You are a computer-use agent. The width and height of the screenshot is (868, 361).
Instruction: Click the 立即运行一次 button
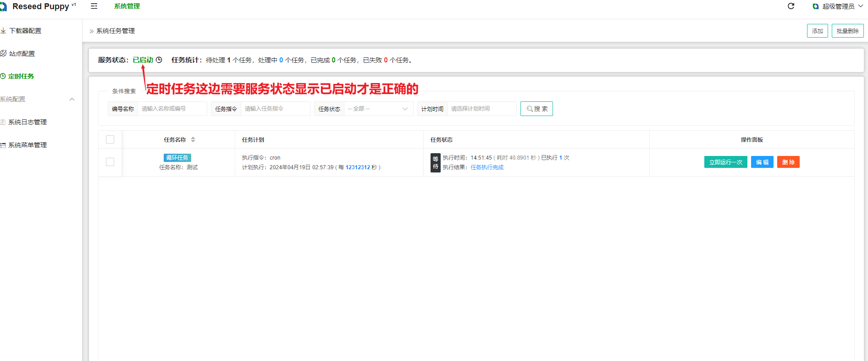tap(725, 162)
